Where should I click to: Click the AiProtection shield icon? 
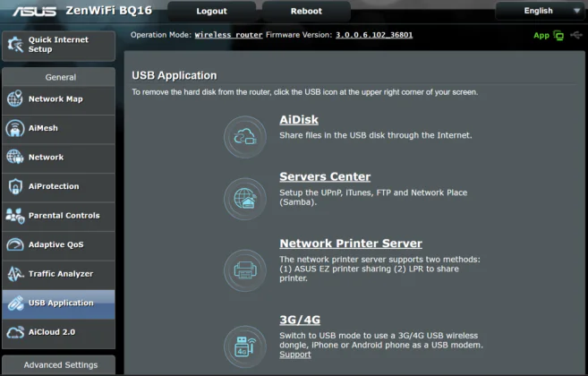(15, 186)
